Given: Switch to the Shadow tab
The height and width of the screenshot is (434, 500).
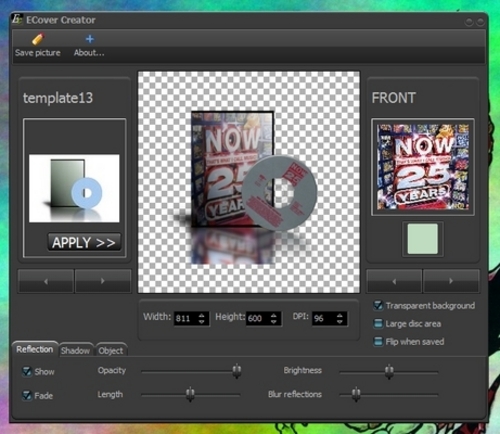Looking at the screenshot, I should (76, 350).
